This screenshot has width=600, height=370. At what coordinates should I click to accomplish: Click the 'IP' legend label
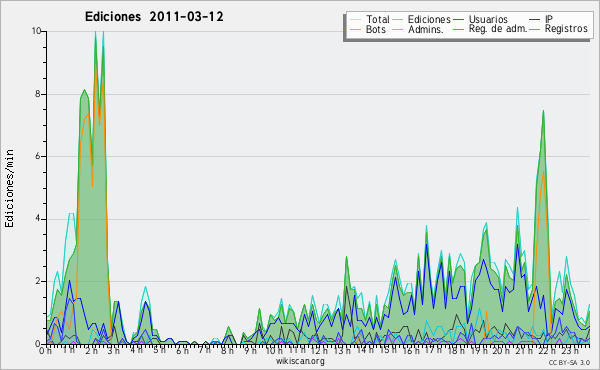coord(549,19)
